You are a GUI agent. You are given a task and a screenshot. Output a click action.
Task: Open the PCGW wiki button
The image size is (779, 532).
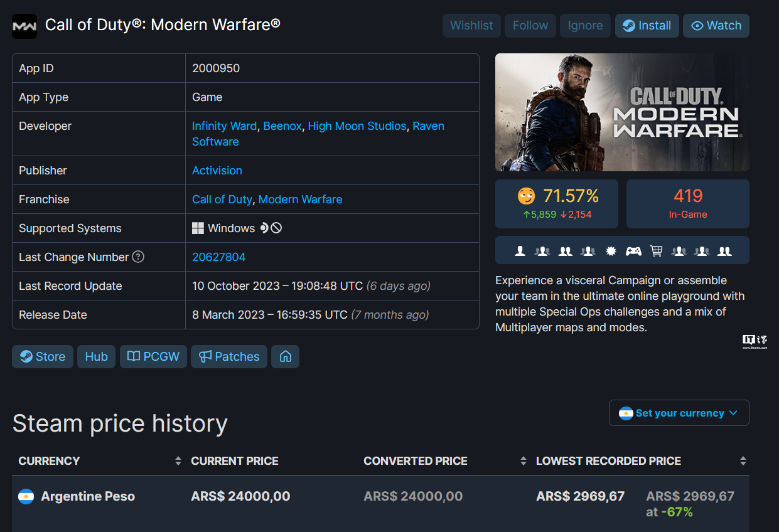pyautogui.click(x=153, y=356)
